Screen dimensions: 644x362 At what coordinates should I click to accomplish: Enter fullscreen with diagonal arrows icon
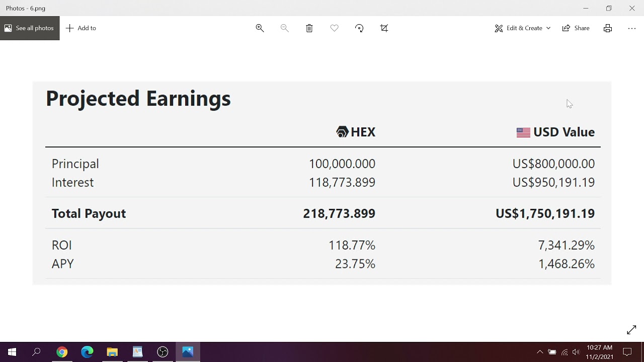[x=631, y=330]
